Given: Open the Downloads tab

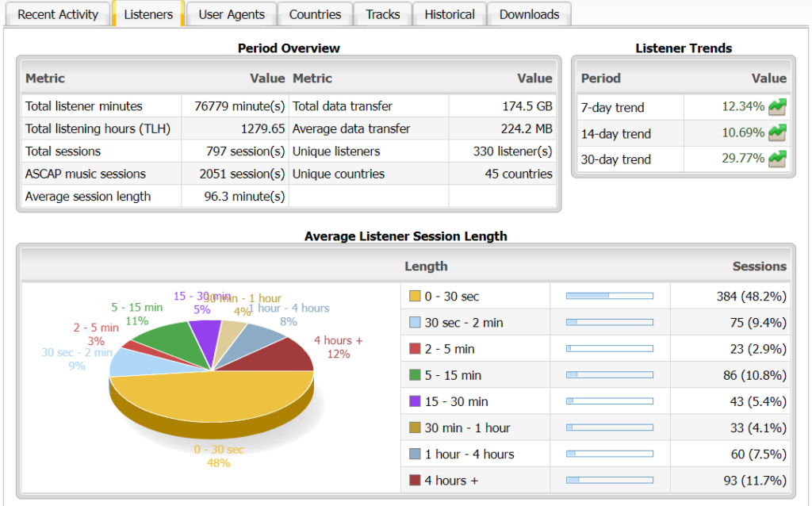Looking at the screenshot, I should tap(529, 14).
